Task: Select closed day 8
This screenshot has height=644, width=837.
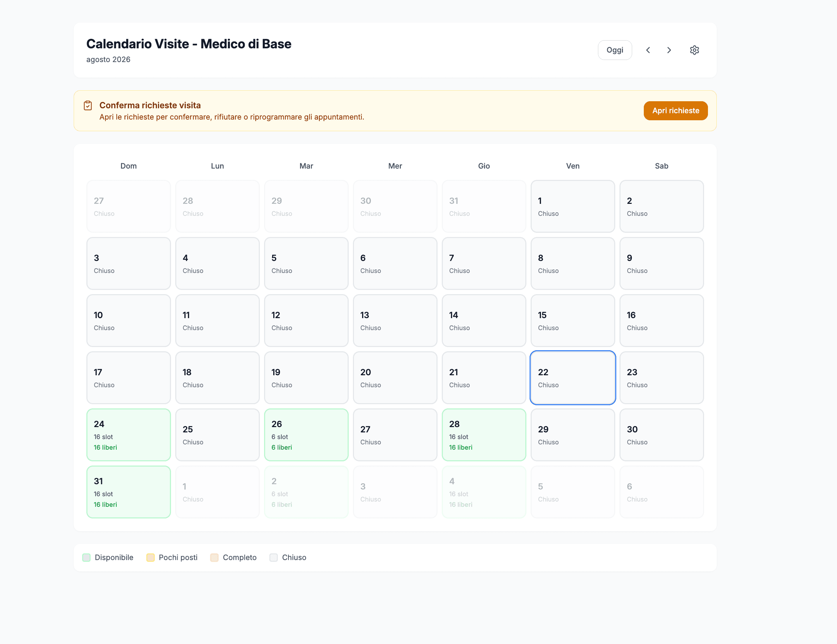Action: [x=573, y=263]
